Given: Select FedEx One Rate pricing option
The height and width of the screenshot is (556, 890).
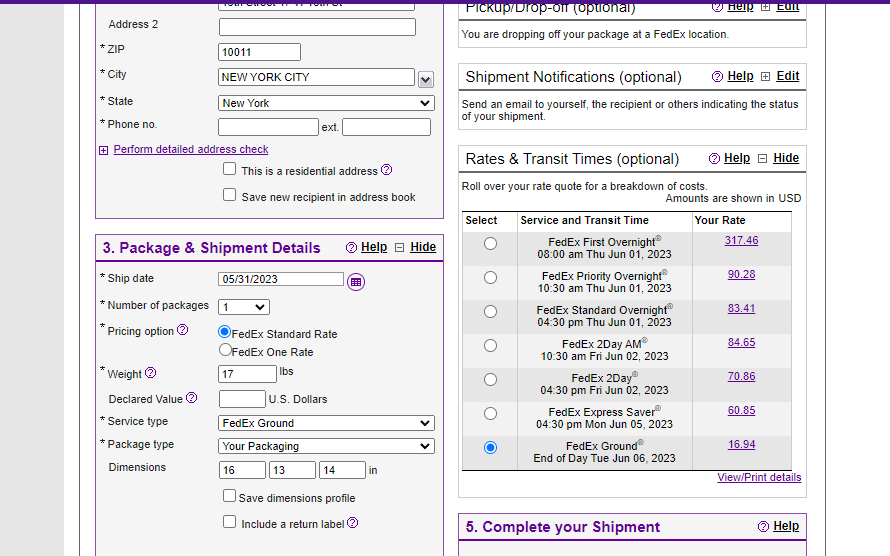Looking at the screenshot, I should tap(225, 350).
